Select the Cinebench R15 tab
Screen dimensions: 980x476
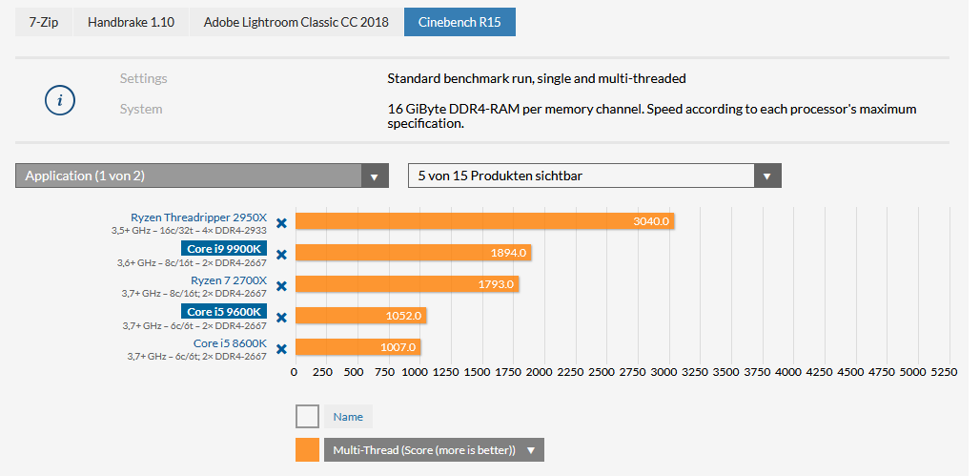coord(459,22)
